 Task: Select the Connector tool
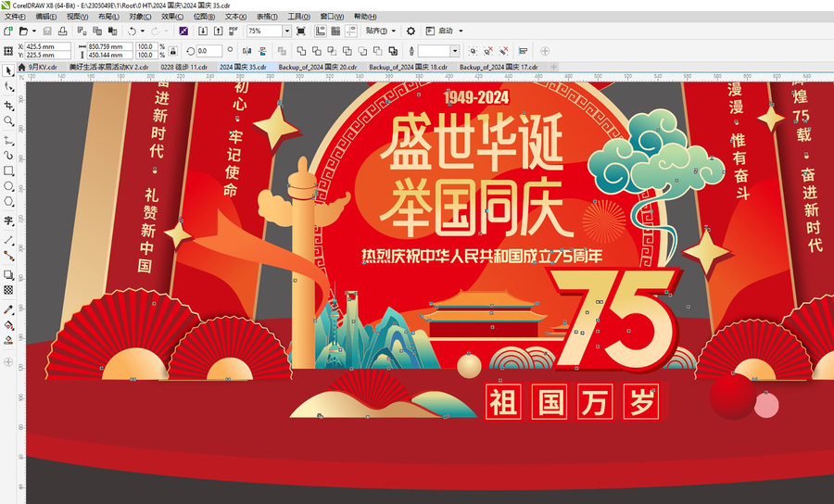[x=8, y=256]
